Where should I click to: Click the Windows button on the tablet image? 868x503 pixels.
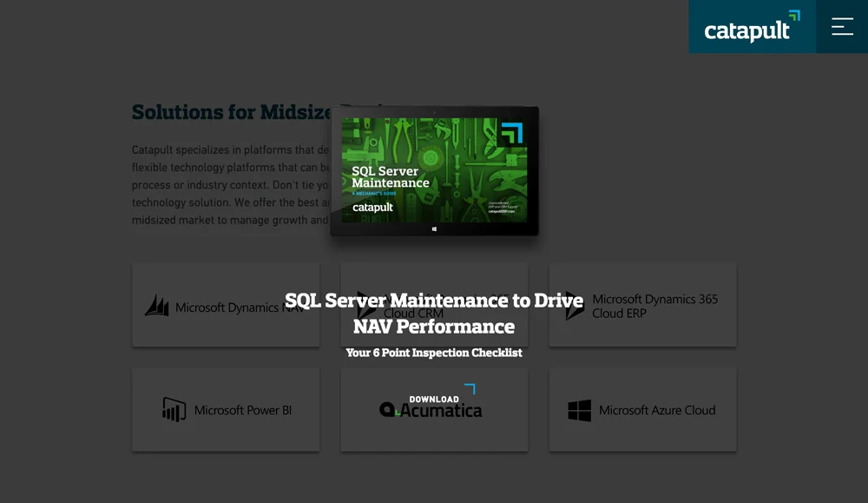[434, 228]
